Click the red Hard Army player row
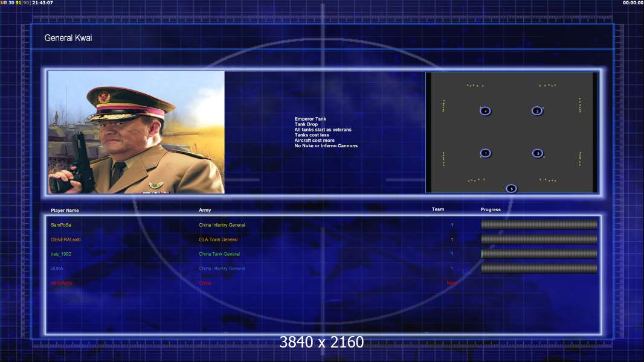Viewport: 644px width, 362px height. tap(255, 283)
